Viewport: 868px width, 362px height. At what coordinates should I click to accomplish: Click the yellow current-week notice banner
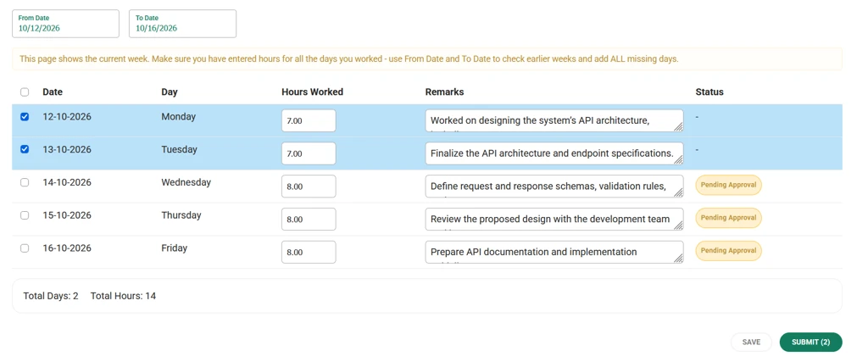[427, 58]
